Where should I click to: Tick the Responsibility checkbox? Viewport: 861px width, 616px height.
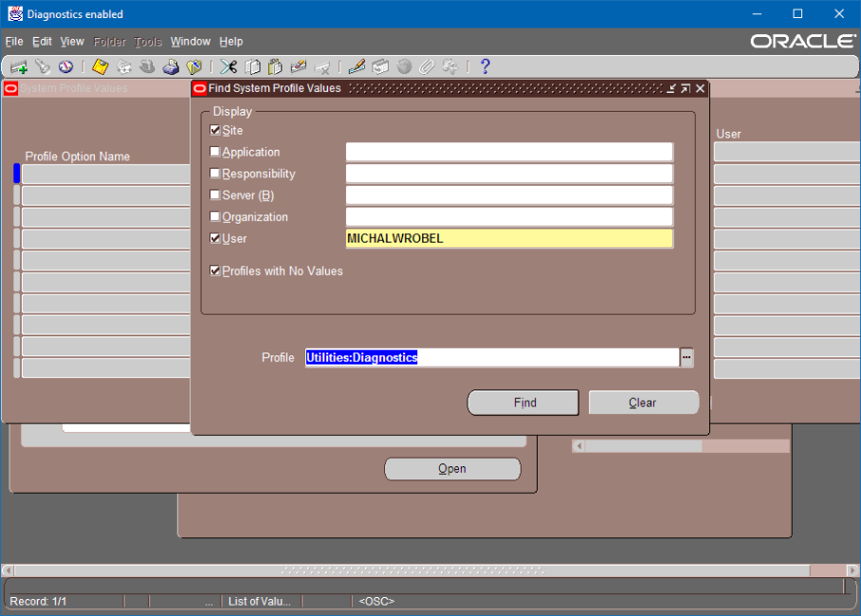pos(215,173)
